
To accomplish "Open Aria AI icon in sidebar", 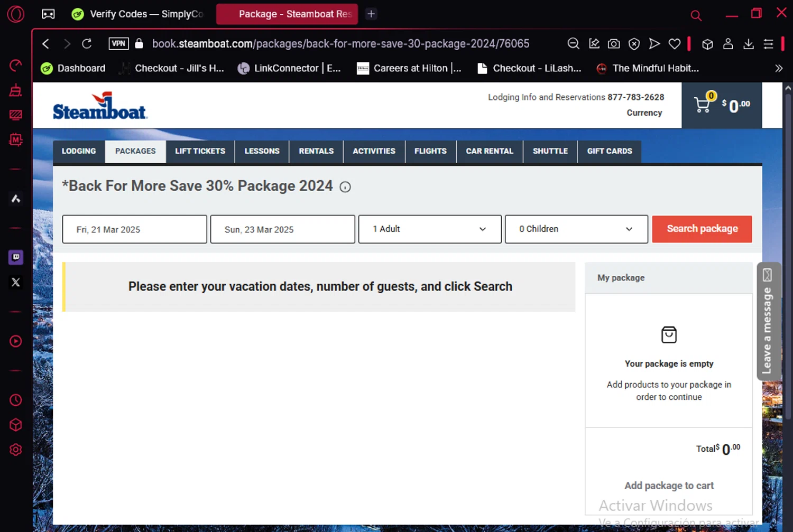I will (x=16, y=199).
